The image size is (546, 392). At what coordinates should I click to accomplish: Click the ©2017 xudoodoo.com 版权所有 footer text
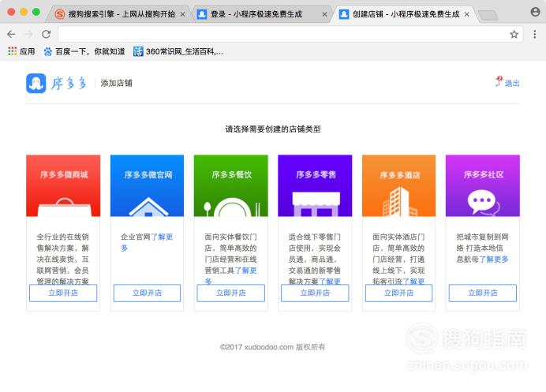coord(273,347)
